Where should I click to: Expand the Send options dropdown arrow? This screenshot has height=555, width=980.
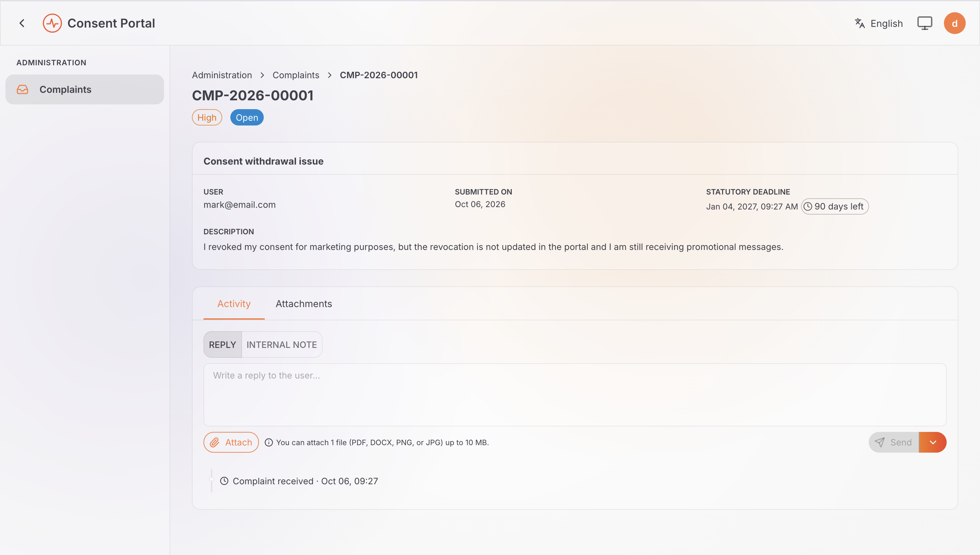click(x=933, y=442)
